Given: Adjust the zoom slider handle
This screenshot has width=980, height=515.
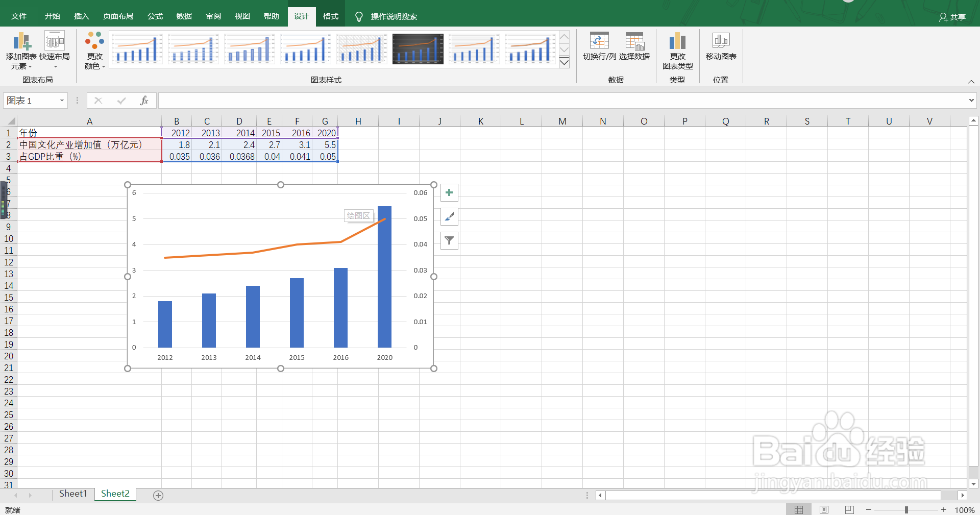Looking at the screenshot, I should pyautogui.click(x=906, y=510).
